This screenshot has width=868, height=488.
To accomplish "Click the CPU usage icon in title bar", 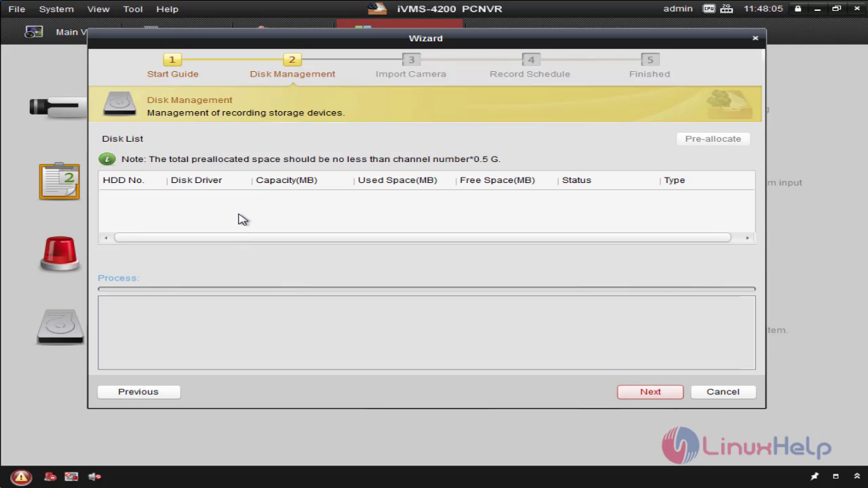I will click(x=709, y=9).
